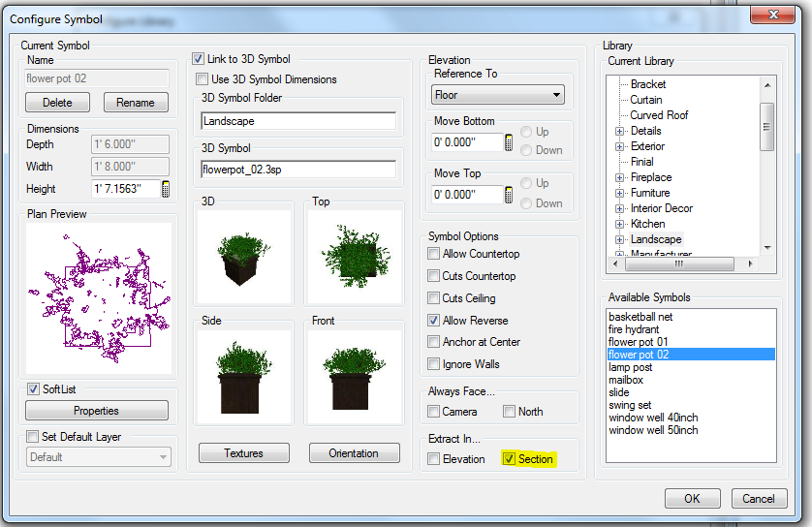Screen dimensions: 812x527
Task: Toggle SoftList checkbox
Action: coord(33,388)
